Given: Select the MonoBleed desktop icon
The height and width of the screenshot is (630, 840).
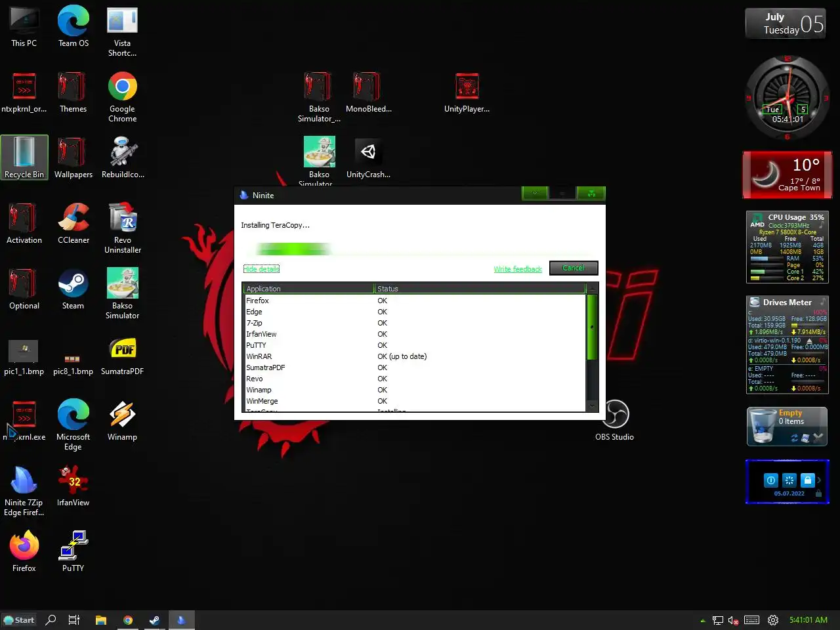Looking at the screenshot, I should point(368,93).
